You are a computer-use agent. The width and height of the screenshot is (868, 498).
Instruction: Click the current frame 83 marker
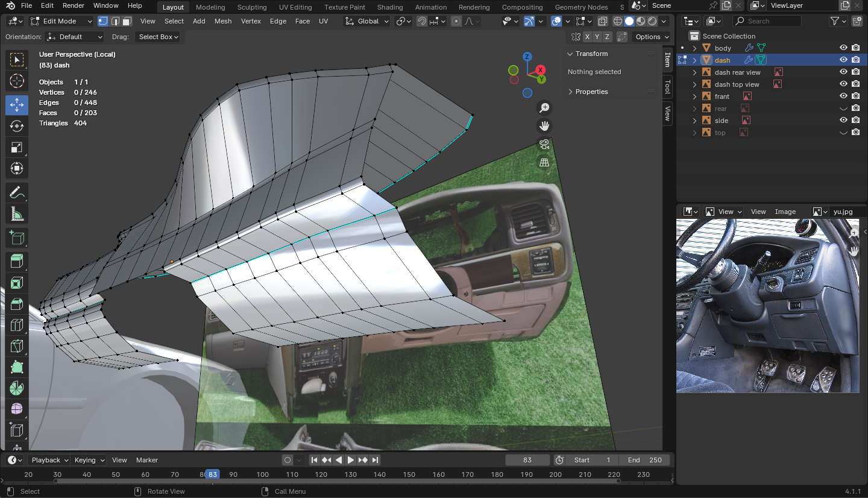pyautogui.click(x=212, y=474)
